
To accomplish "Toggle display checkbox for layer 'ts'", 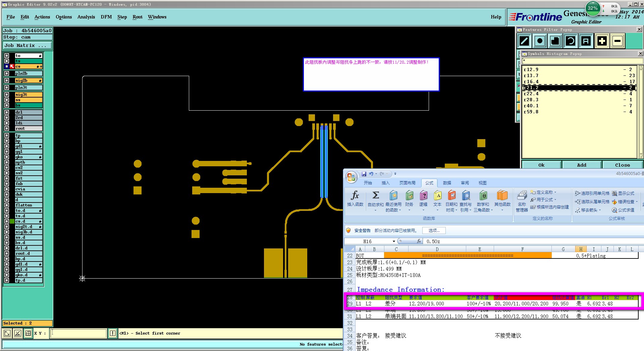I will pyautogui.click(x=7, y=61).
